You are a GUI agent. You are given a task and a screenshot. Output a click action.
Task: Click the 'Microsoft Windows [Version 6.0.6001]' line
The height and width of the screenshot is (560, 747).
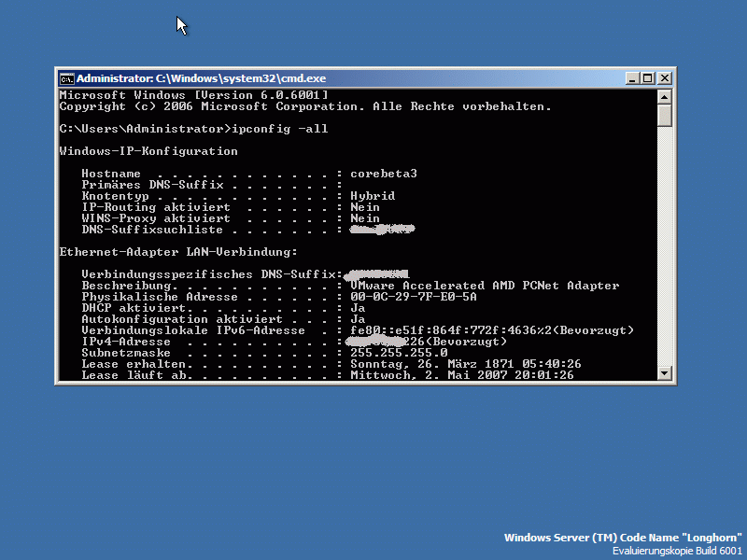[x=194, y=95]
